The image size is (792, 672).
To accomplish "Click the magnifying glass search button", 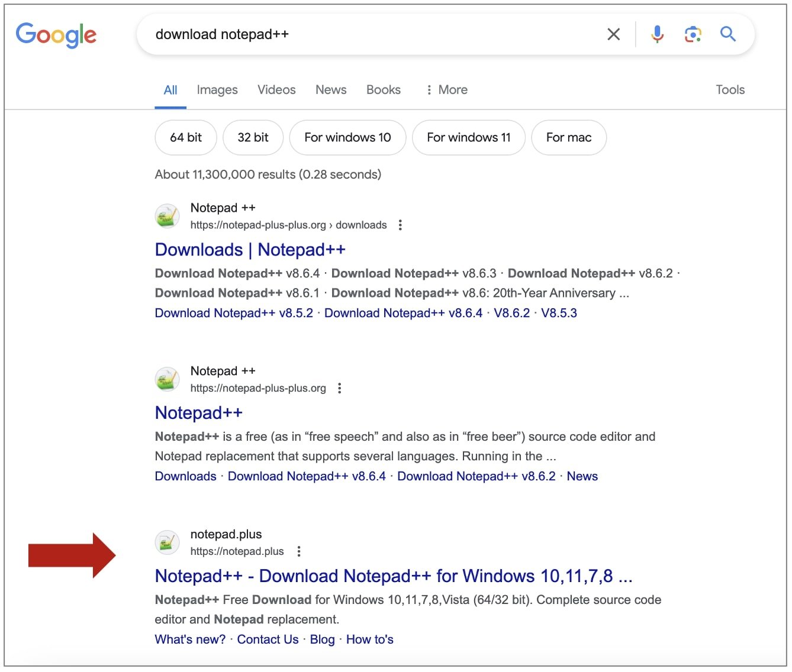I will (x=728, y=34).
